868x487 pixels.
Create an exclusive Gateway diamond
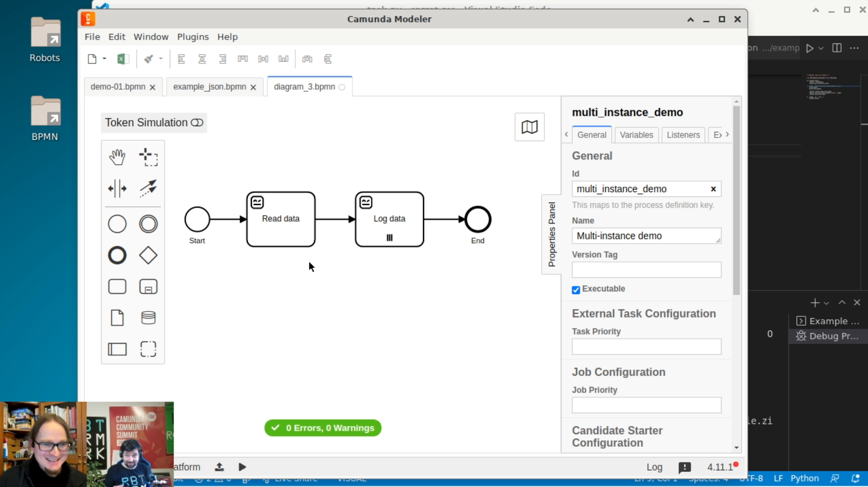click(x=148, y=255)
